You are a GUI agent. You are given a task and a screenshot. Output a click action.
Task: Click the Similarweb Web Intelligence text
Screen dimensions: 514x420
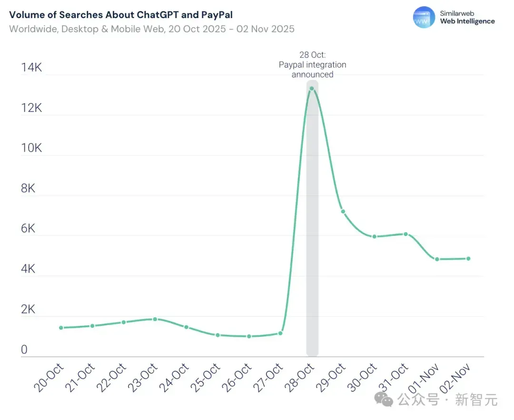[467, 18]
